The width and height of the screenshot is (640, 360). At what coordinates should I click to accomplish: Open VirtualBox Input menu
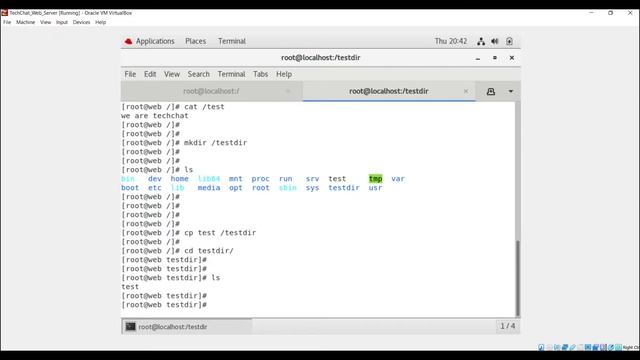(62, 22)
